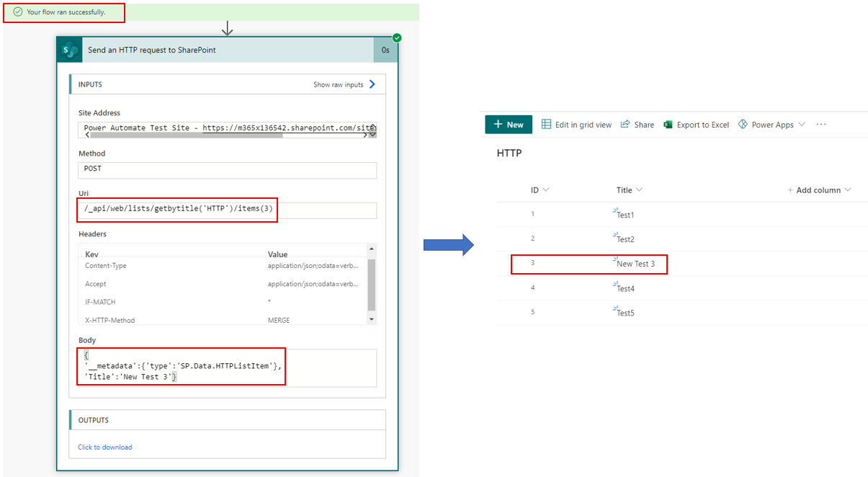Click the green success checkmark badge

[397, 37]
